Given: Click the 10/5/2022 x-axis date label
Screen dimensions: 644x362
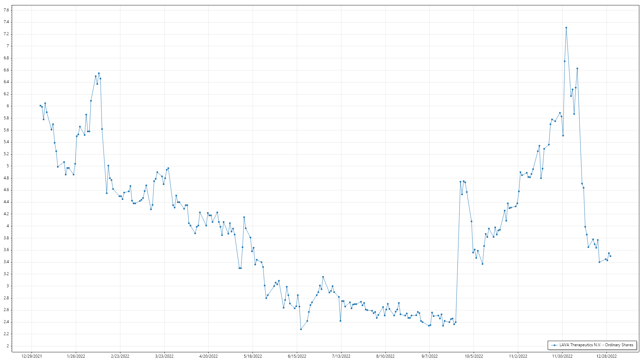Looking at the screenshot, I should pyautogui.click(x=474, y=356).
